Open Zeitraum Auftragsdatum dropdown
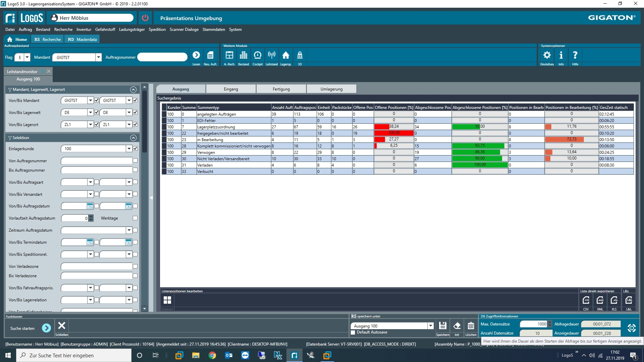 point(129,230)
